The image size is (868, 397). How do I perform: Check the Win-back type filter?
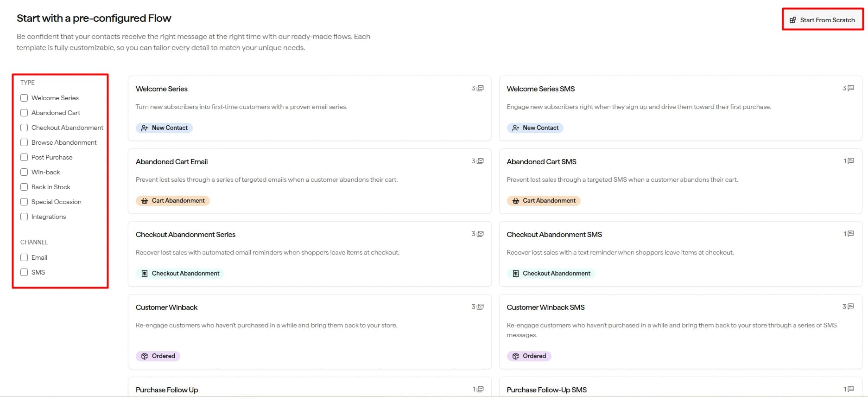pos(24,172)
